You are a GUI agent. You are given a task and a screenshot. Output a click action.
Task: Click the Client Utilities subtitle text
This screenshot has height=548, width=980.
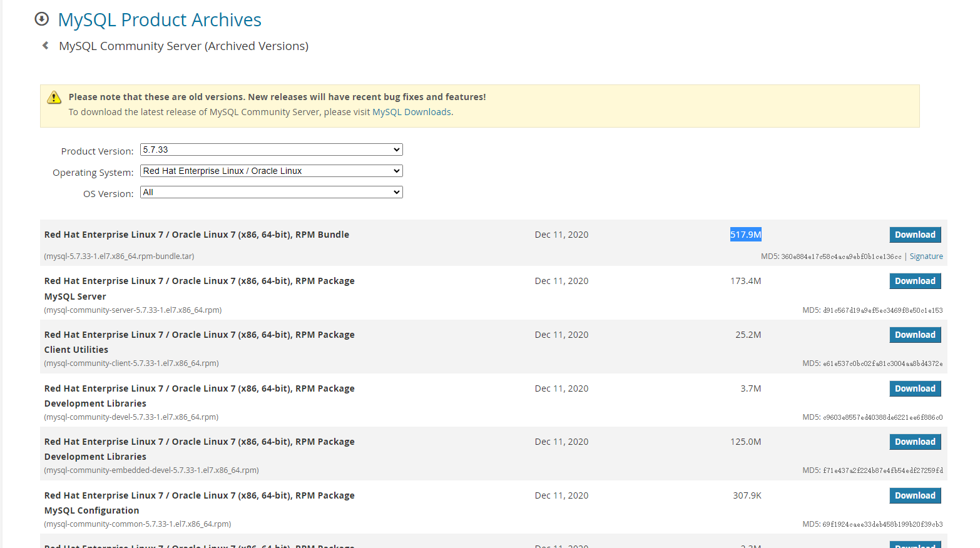pos(76,350)
